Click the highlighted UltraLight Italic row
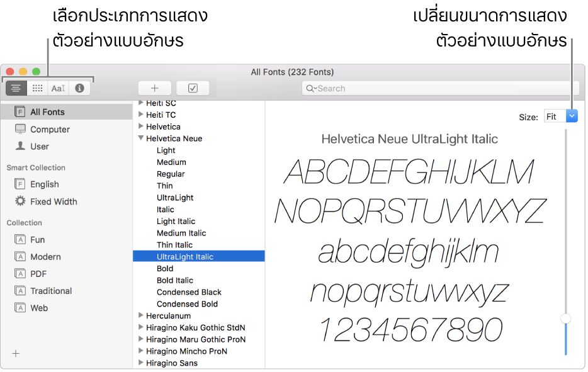 click(199, 257)
